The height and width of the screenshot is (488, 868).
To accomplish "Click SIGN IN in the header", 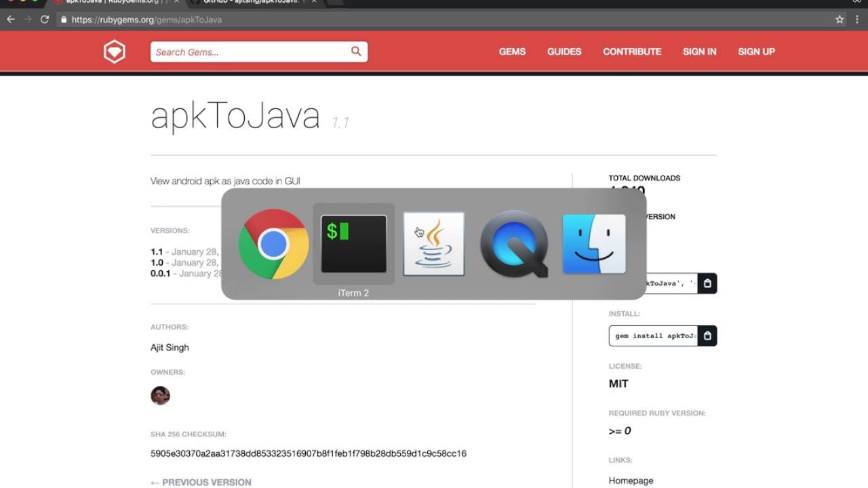I will point(699,52).
